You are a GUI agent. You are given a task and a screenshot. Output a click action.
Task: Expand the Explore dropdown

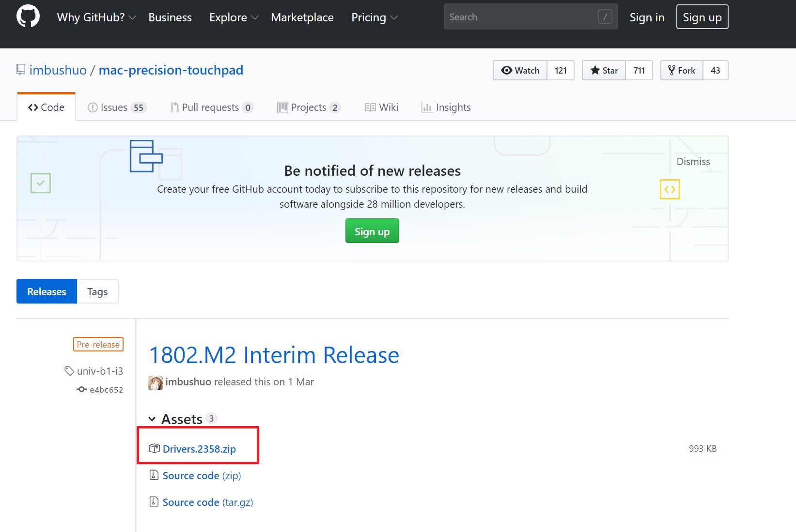pyautogui.click(x=234, y=17)
